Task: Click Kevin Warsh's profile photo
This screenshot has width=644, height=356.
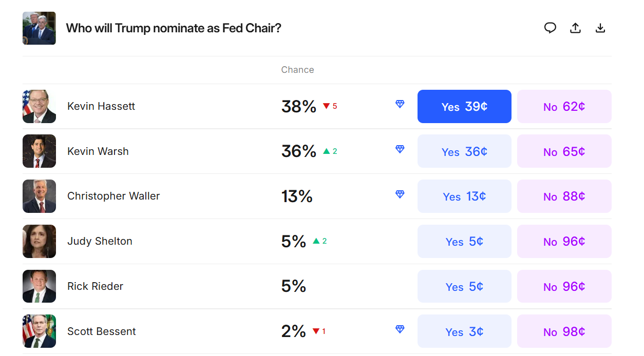Action: (39, 151)
